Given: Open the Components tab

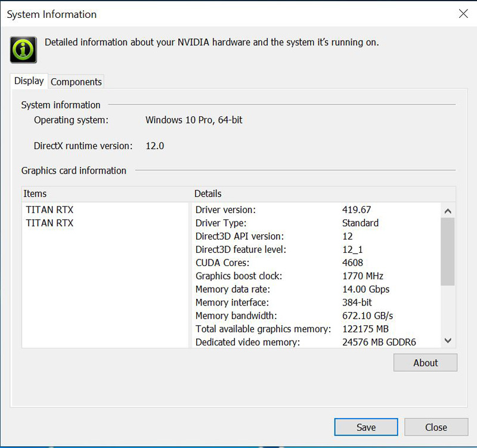Looking at the screenshot, I should (76, 82).
